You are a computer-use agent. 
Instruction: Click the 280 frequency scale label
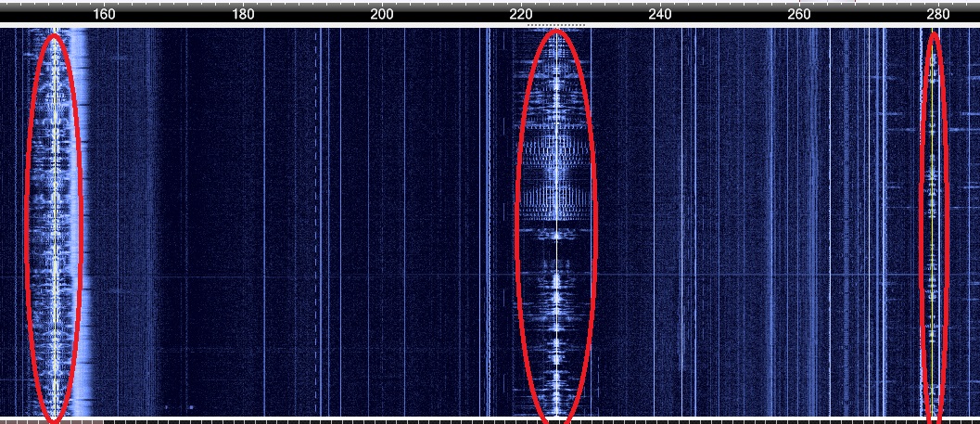pyautogui.click(x=937, y=15)
